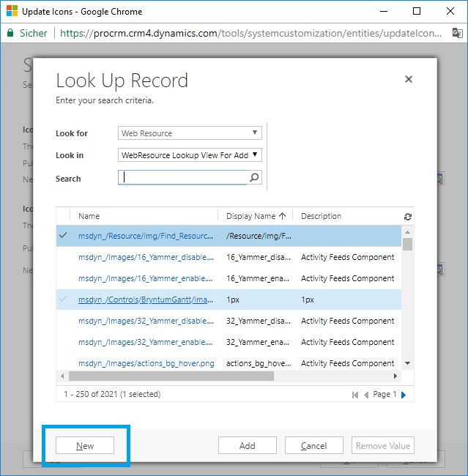Image resolution: width=468 pixels, height=476 pixels.
Task: Focus the Search text field
Action: click(183, 177)
